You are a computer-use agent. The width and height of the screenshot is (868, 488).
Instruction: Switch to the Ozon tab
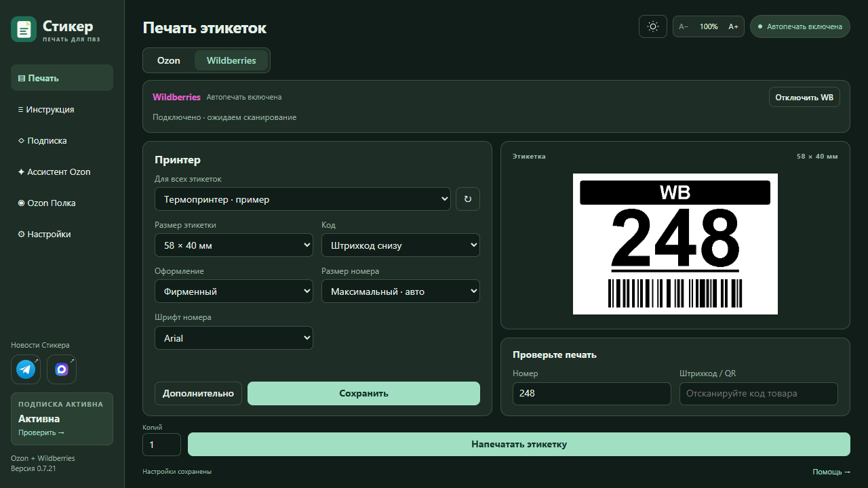169,60
